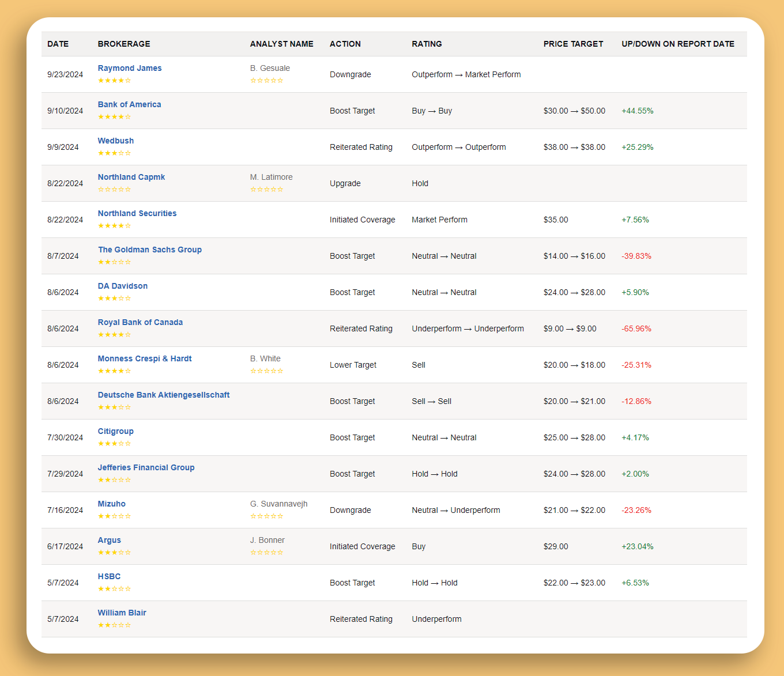This screenshot has width=784, height=676.
Task: Click empty star rating under Northland Capmk
Action: click(x=115, y=190)
